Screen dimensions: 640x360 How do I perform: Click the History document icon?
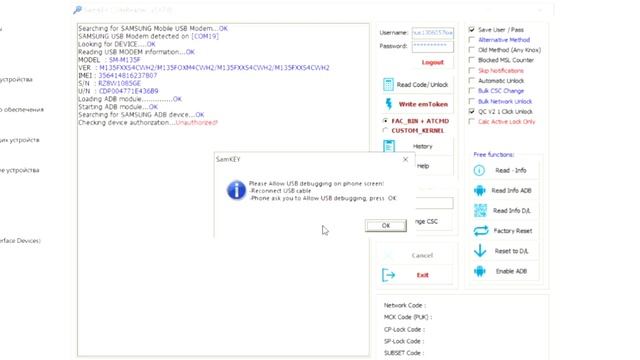point(389,146)
